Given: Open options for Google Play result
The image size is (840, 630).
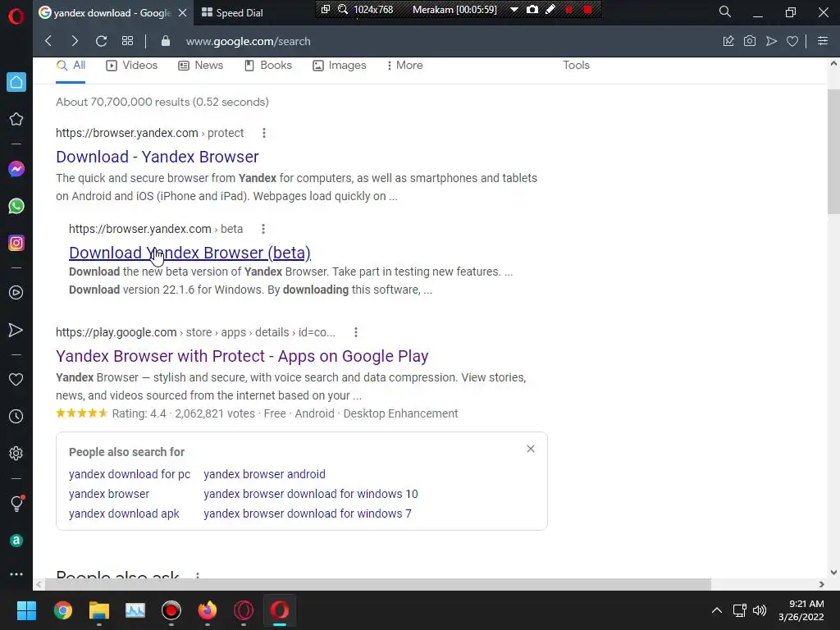Looking at the screenshot, I should [356, 332].
